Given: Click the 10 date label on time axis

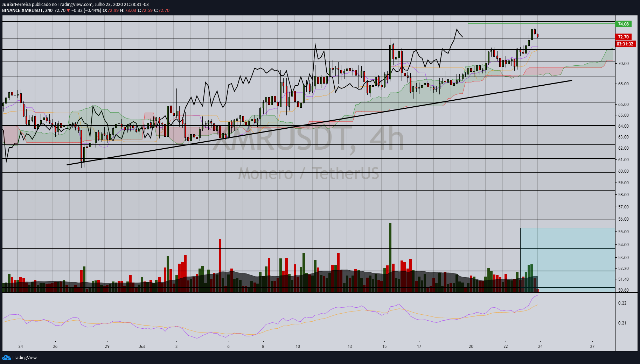Looking at the screenshot, I should click(298, 347).
